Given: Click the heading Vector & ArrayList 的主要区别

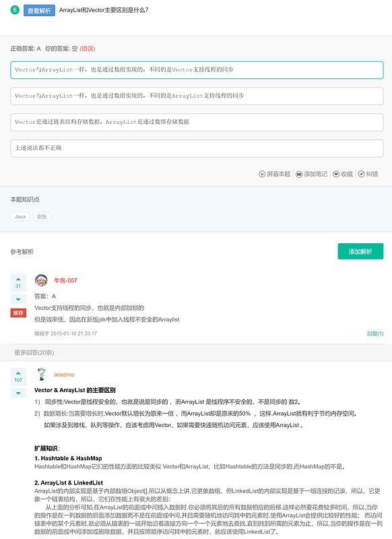Looking at the screenshot, I should [75, 390].
